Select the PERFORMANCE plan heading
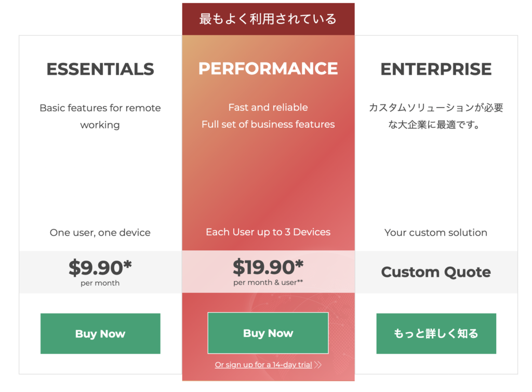This screenshot has height=392, width=532. click(268, 69)
